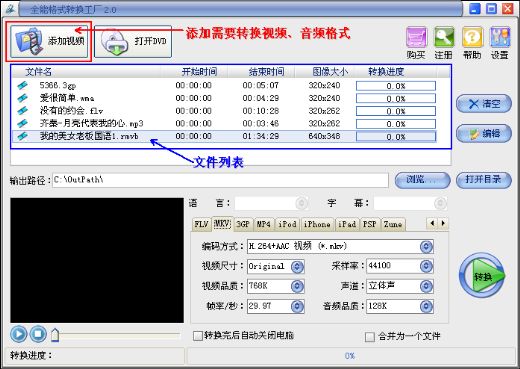The height and width of the screenshot is (369, 520).
Task: Open the 打开DVD button
Action: (133, 42)
